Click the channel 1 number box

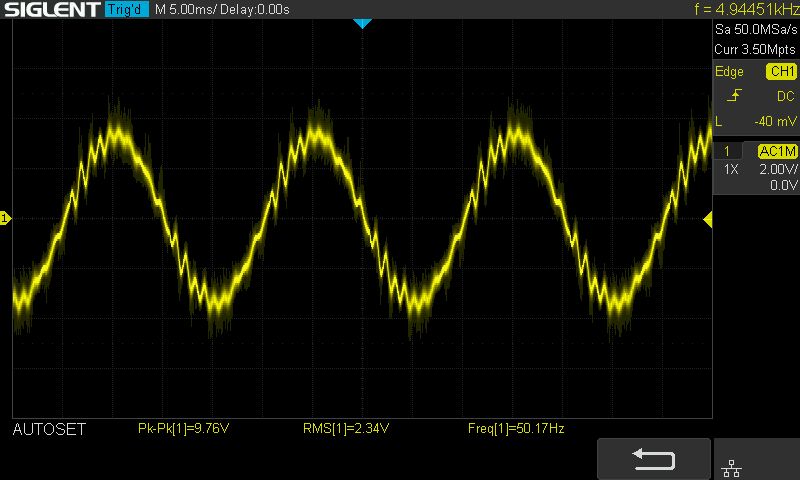point(727,151)
